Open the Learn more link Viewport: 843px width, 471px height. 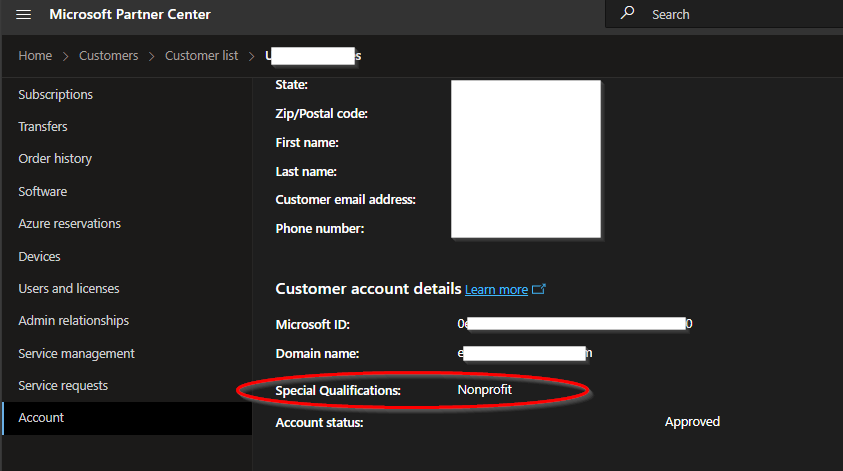pos(496,290)
